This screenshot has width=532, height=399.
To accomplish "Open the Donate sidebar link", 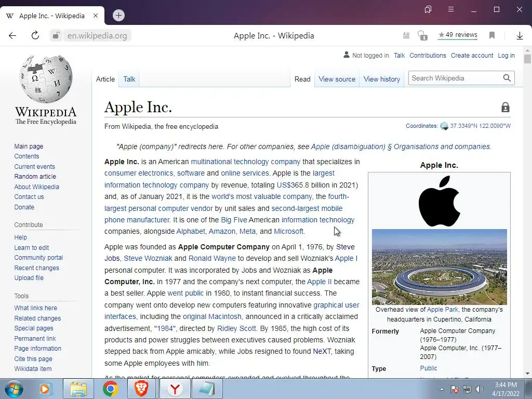I will coord(24,207).
